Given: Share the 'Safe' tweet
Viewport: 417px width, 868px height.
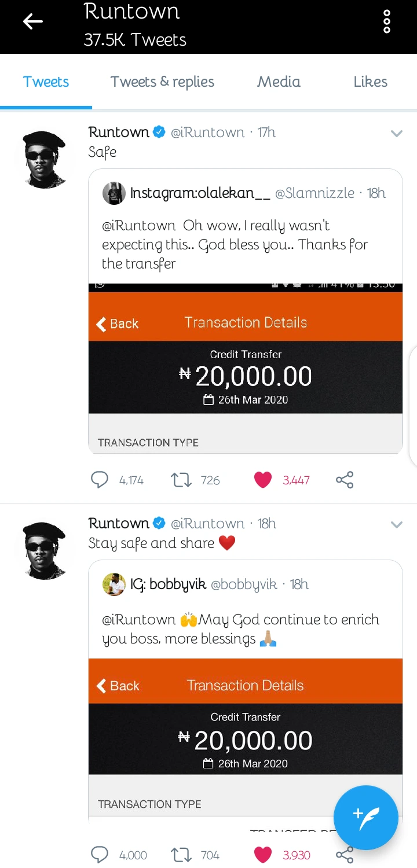Looking at the screenshot, I should pos(345,480).
